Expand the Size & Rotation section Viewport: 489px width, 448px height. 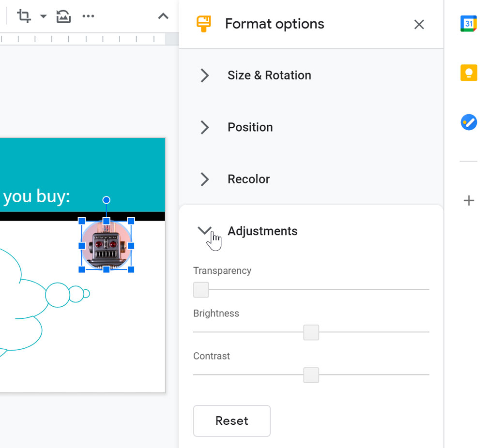coord(204,75)
